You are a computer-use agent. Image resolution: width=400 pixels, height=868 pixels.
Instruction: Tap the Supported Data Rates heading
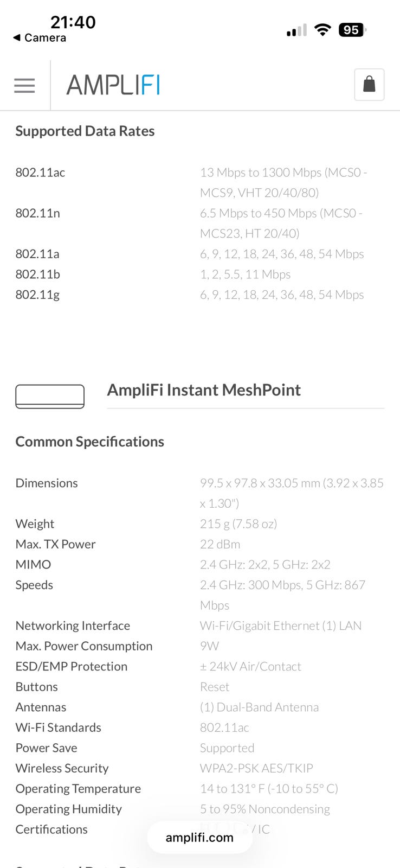click(x=85, y=131)
